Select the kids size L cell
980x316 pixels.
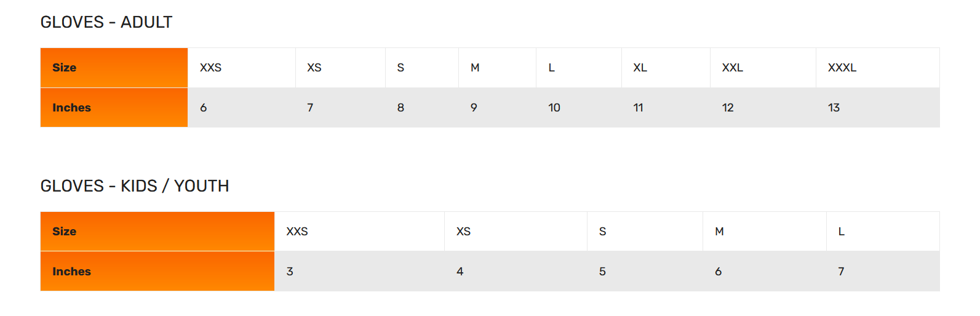pyautogui.click(x=883, y=232)
